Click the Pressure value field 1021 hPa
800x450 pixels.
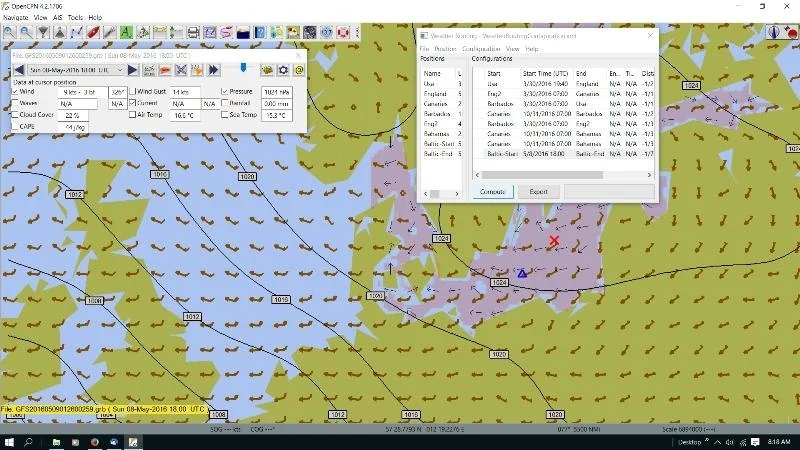coord(277,92)
